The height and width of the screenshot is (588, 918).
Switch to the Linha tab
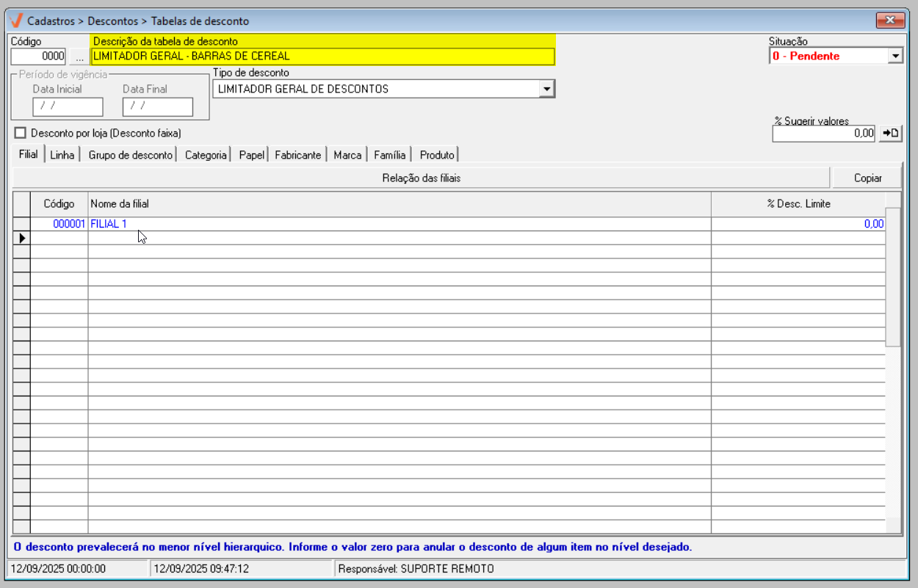coord(62,155)
